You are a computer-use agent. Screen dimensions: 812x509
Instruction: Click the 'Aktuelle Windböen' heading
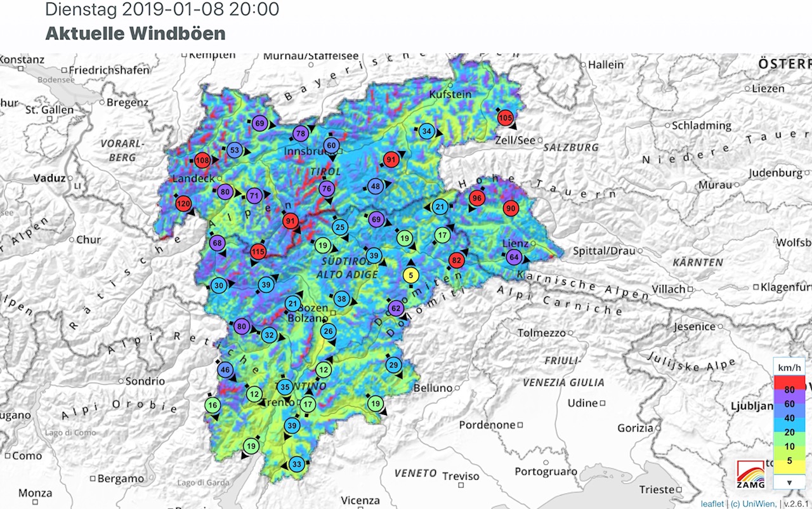click(x=136, y=34)
